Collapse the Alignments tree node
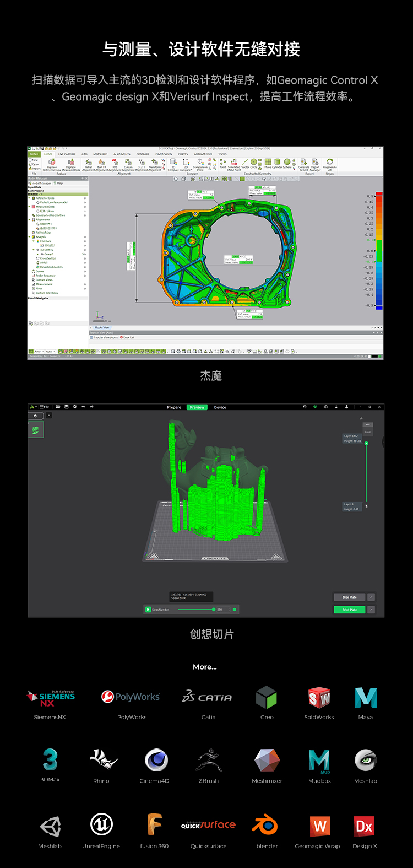The width and height of the screenshot is (413, 868). click(x=30, y=219)
